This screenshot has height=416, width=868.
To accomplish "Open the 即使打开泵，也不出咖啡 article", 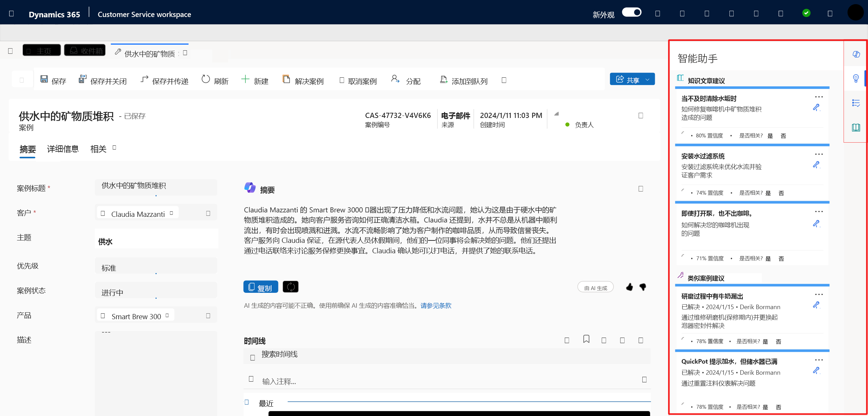I will 717,213.
